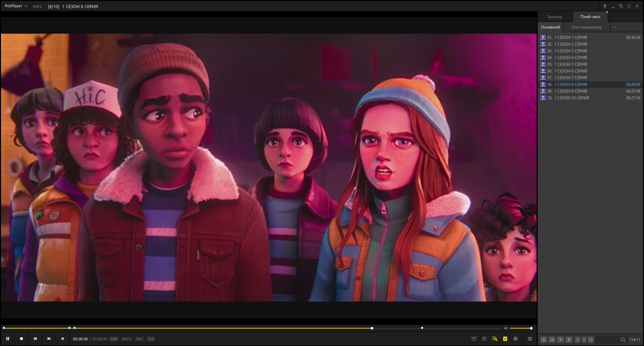Click the total duration 00:28:09 display

click(100, 339)
